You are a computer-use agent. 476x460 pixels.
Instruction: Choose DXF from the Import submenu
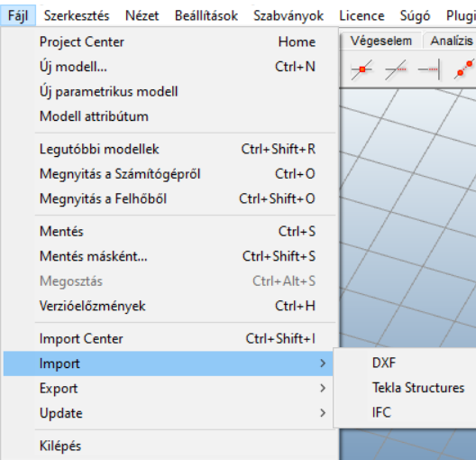pyautogui.click(x=384, y=363)
